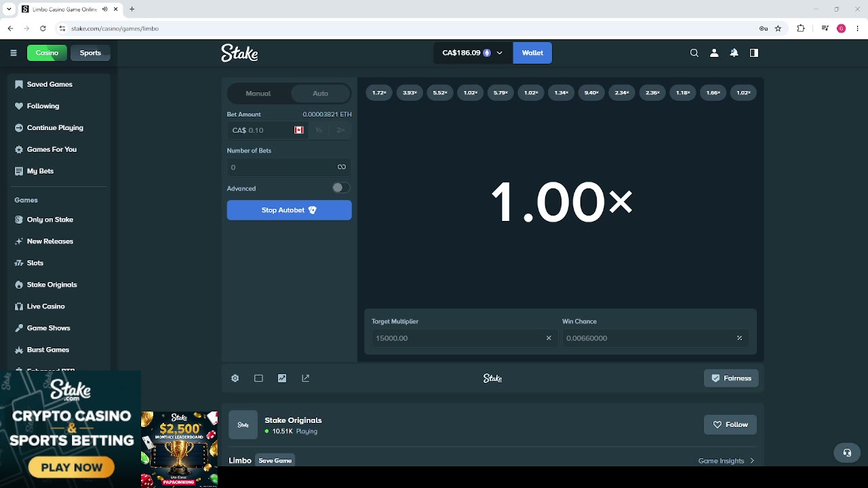Image resolution: width=868 pixels, height=488 pixels.
Task: Click the infinity icon in Number of Bets
Action: (342, 167)
